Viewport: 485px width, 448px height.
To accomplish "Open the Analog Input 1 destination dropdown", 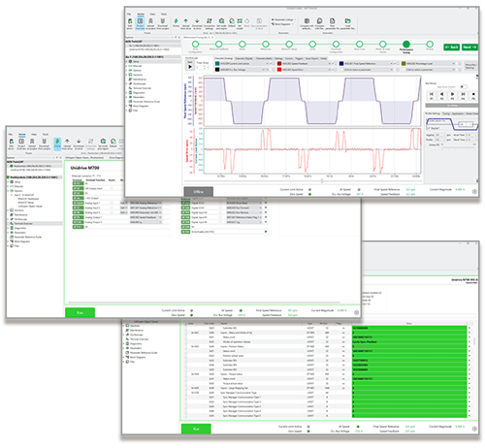I will pos(160,203).
